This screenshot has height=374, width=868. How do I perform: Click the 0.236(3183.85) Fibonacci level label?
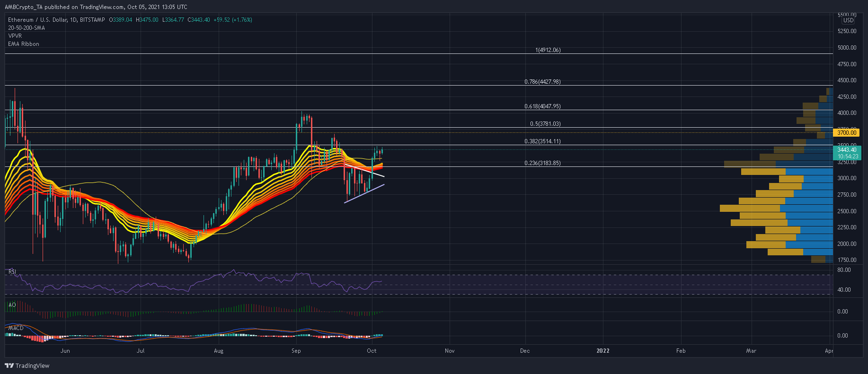(542, 163)
